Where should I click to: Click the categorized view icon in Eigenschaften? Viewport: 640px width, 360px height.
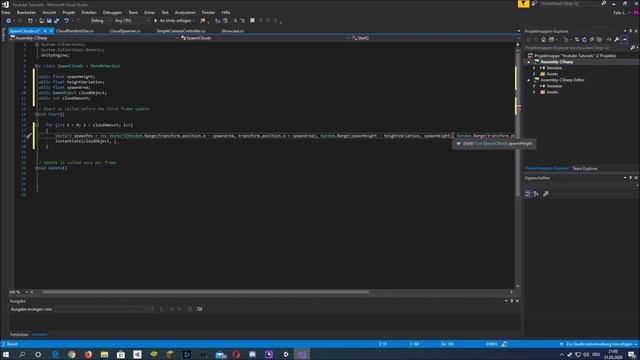(528, 194)
